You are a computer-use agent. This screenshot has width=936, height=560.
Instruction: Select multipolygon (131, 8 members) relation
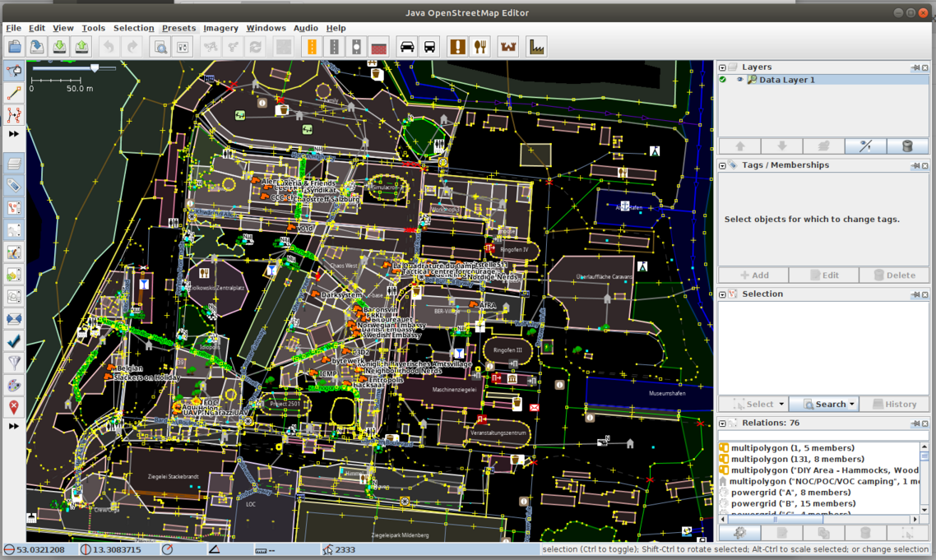(x=797, y=460)
